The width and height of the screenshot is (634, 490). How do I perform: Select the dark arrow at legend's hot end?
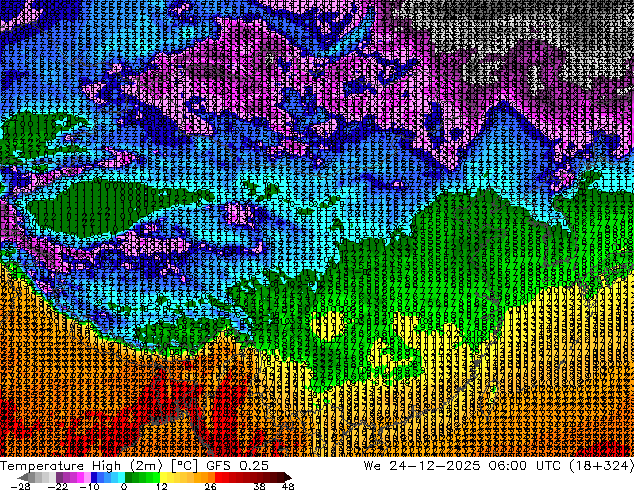coord(288,477)
